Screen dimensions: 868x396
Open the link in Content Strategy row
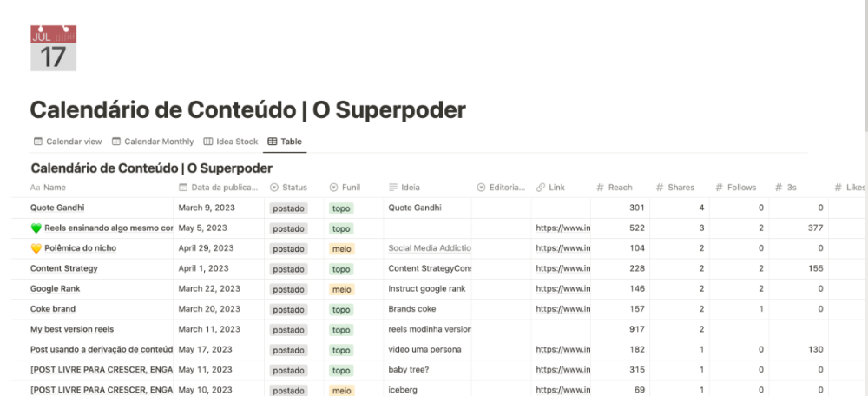click(x=562, y=268)
